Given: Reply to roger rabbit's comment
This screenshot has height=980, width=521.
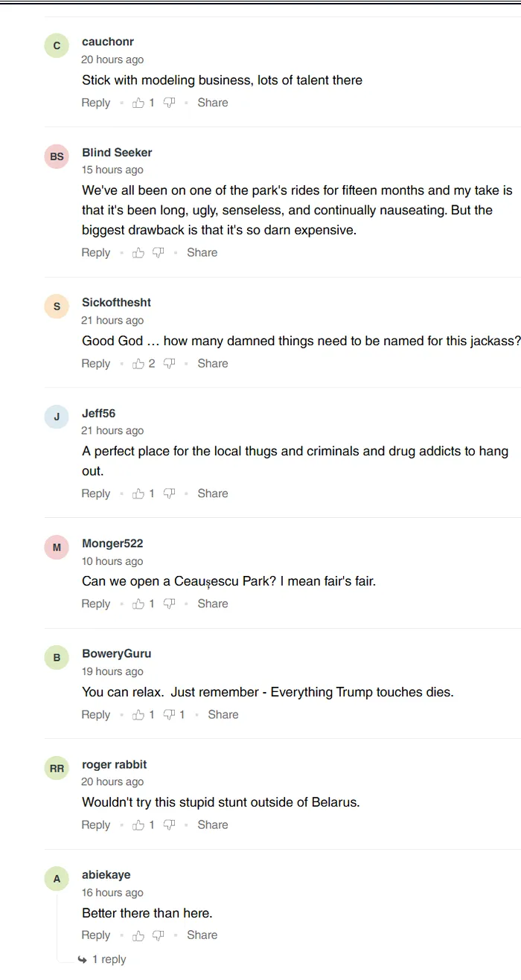Looking at the screenshot, I should click(x=95, y=825).
